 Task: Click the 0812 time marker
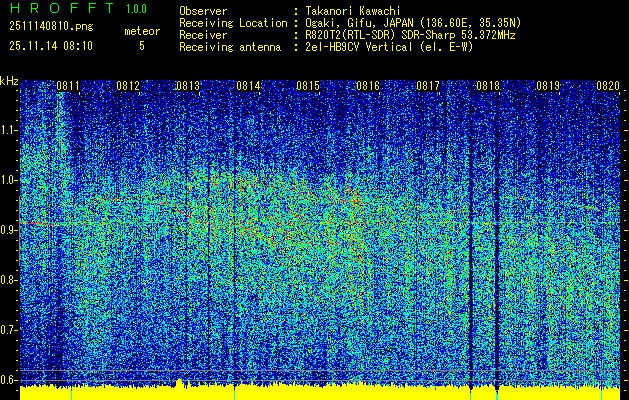[x=128, y=85]
